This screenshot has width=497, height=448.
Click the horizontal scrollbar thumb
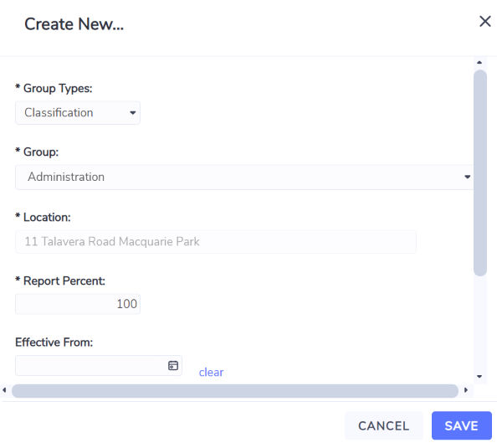point(235,390)
